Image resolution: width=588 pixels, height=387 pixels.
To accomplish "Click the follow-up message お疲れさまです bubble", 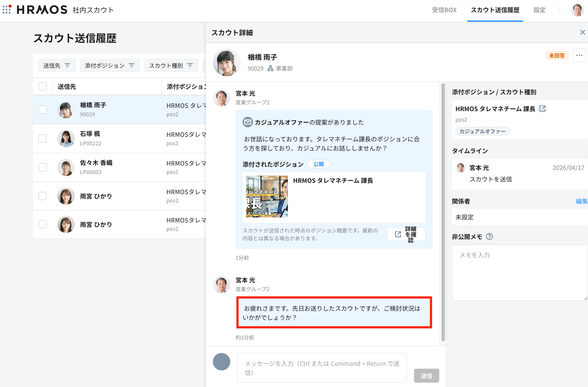I will (334, 312).
